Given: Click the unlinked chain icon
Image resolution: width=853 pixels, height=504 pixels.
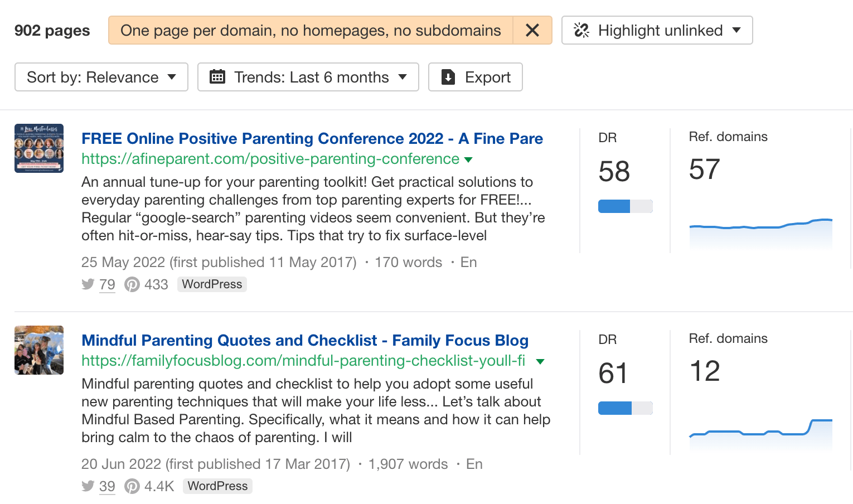Looking at the screenshot, I should point(581,30).
